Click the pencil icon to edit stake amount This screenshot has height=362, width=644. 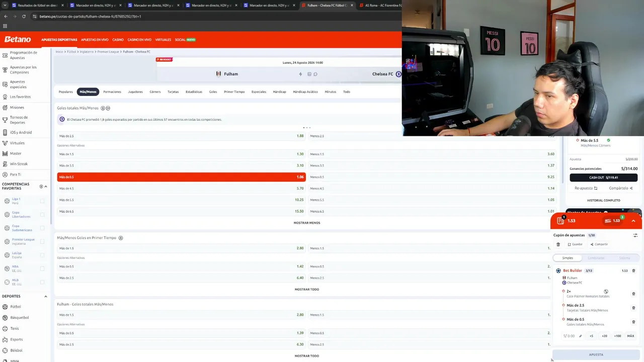pos(580,336)
